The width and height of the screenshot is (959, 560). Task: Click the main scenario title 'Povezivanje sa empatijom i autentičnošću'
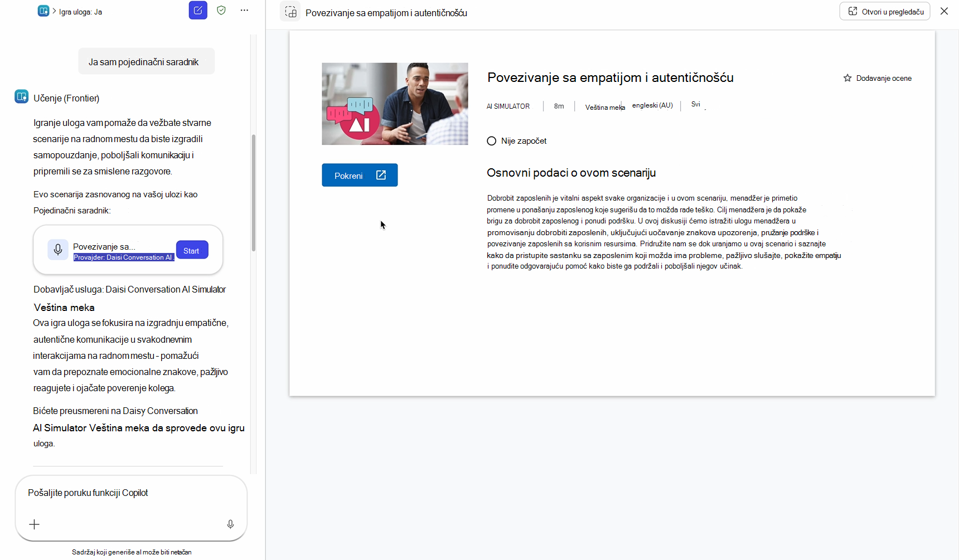(611, 77)
